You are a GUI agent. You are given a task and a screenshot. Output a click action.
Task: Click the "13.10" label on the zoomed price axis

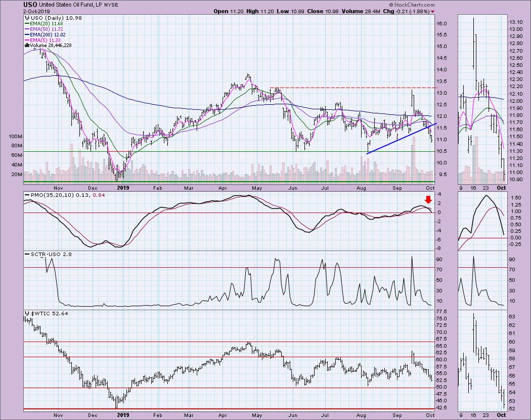(515, 22)
